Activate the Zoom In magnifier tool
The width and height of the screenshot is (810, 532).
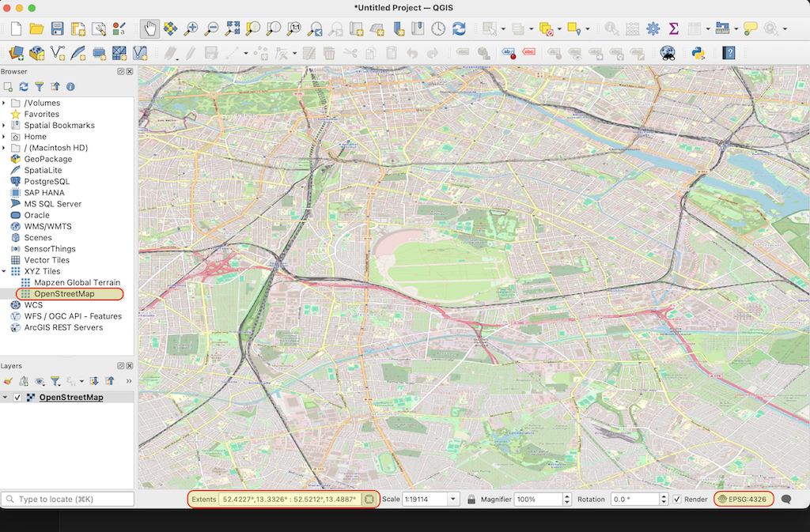click(x=191, y=28)
